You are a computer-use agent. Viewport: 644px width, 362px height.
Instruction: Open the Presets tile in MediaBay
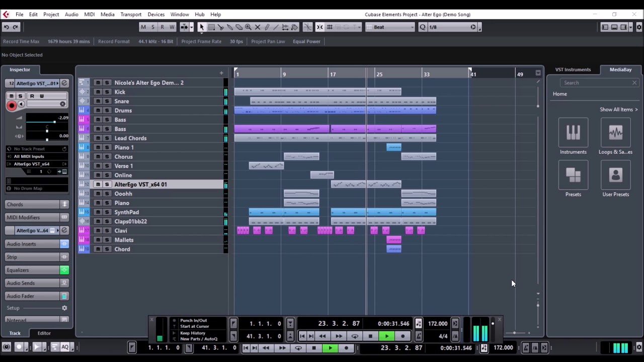573,175
